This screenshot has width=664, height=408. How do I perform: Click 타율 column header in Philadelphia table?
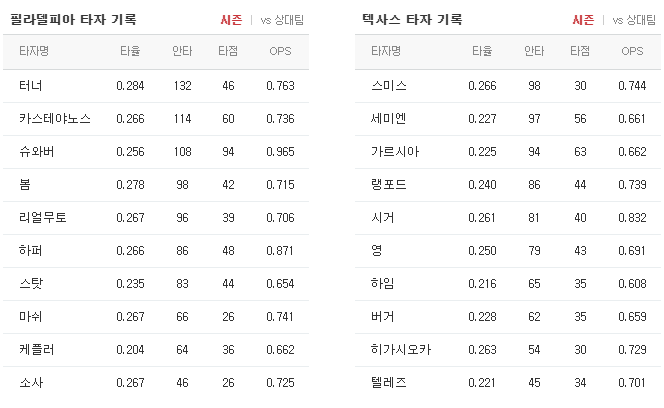point(130,51)
